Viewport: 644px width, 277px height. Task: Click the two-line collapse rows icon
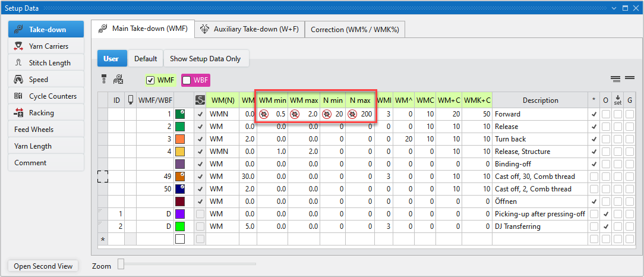[x=630, y=78]
